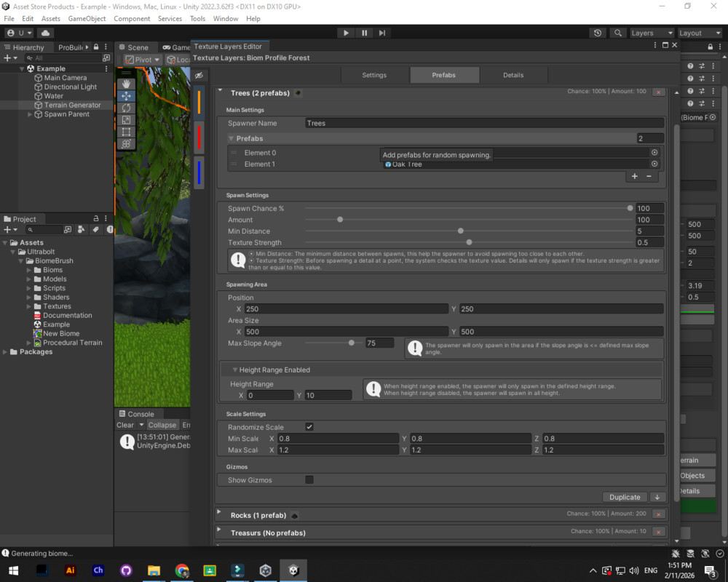Select the Transform tool in Scene toolbar
This screenshot has height=582, width=728.
pyautogui.click(x=126, y=144)
